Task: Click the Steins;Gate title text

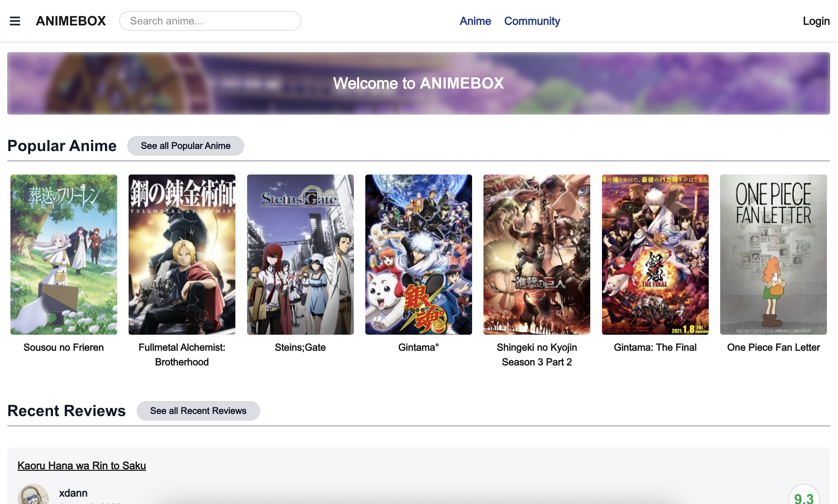Action: coord(300,347)
